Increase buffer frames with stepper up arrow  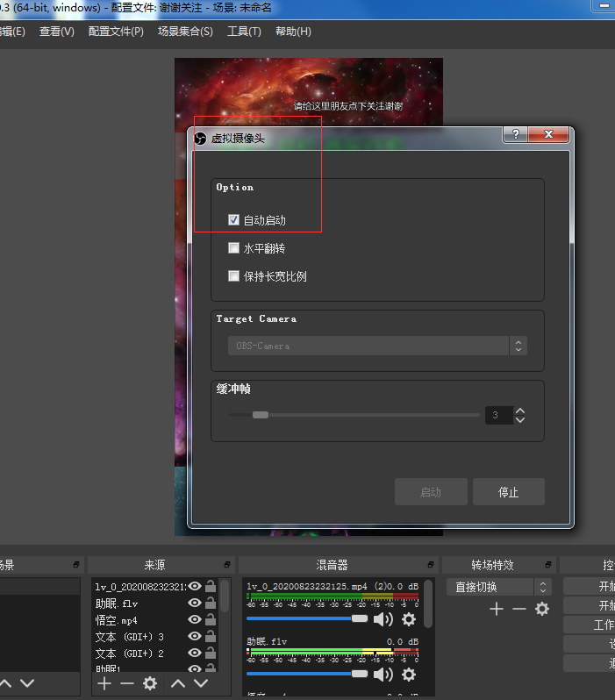tap(520, 410)
